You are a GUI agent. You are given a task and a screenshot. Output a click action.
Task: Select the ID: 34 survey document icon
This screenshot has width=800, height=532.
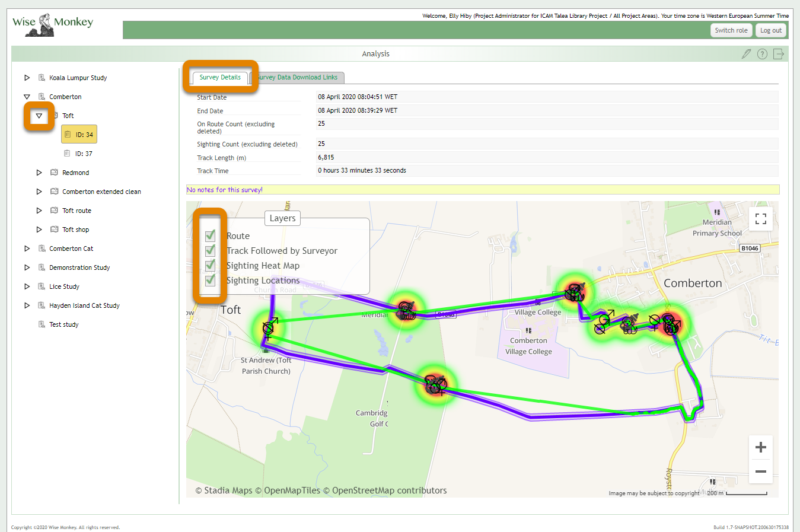click(x=68, y=135)
